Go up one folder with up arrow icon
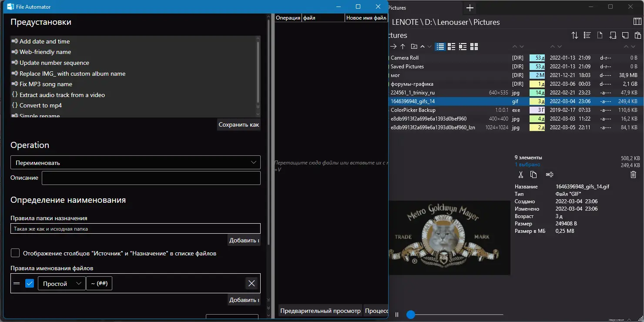644x322 pixels. [403, 47]
